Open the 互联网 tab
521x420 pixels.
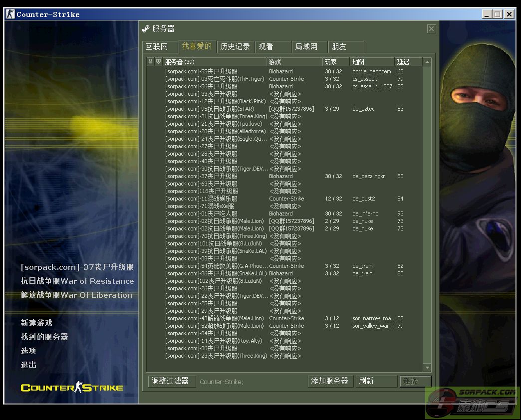click(x=160, y=47)
